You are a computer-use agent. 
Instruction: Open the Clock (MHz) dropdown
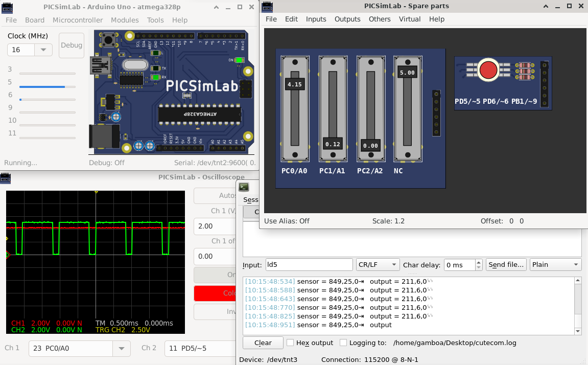[43, 50]
